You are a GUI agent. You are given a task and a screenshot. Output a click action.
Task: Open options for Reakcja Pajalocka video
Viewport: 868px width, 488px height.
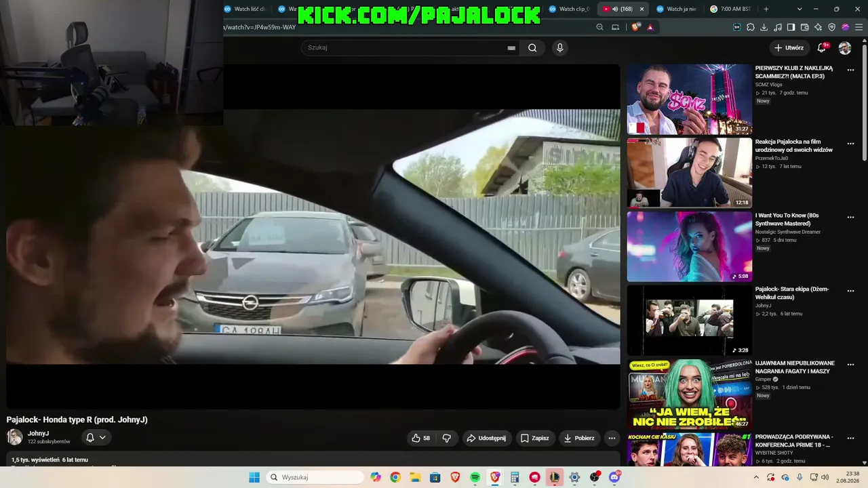tap(850, 144)
